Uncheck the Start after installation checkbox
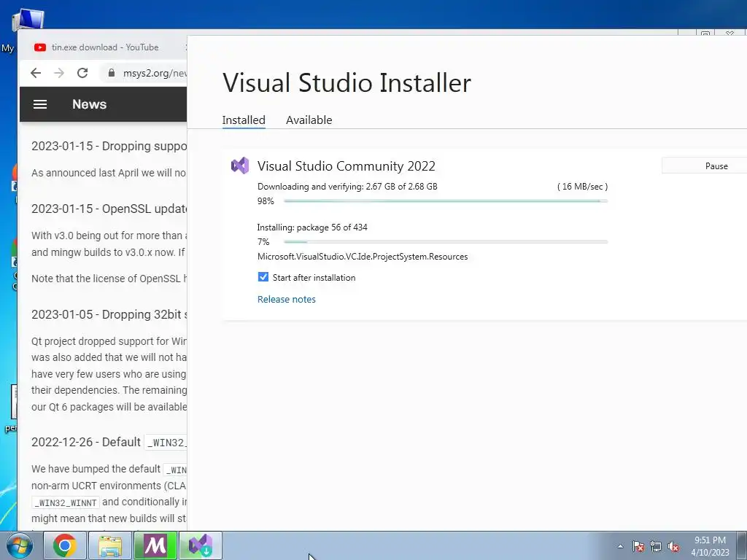The image size is (747, 560). [263, 277]
